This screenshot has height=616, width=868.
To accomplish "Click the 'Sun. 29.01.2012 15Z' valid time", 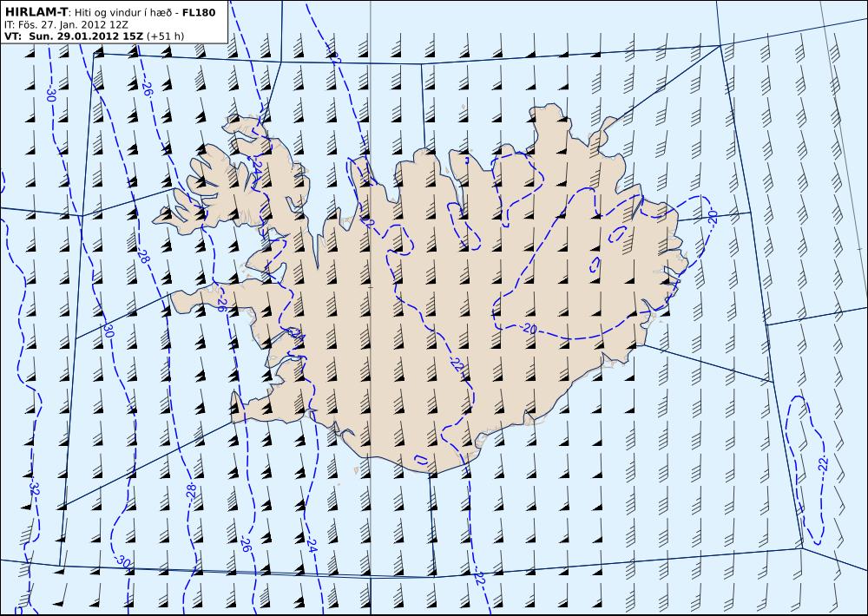I will (86, 36).
